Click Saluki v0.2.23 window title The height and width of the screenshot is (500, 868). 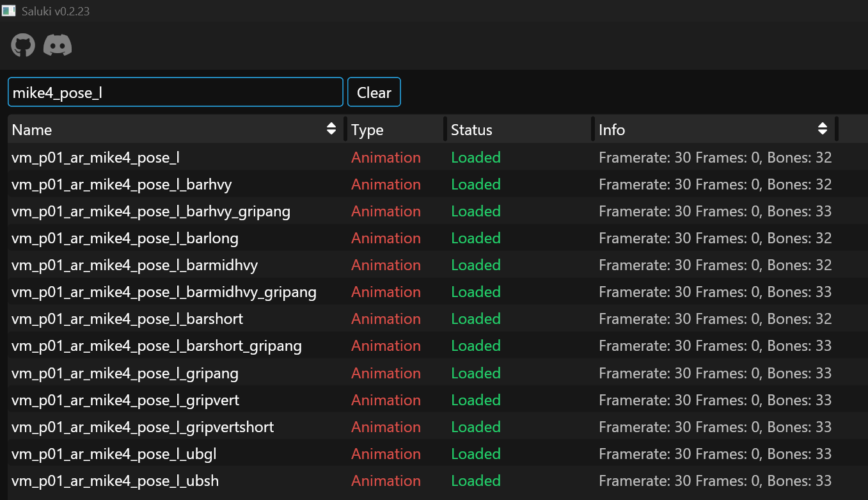click(x=56, y=12)
